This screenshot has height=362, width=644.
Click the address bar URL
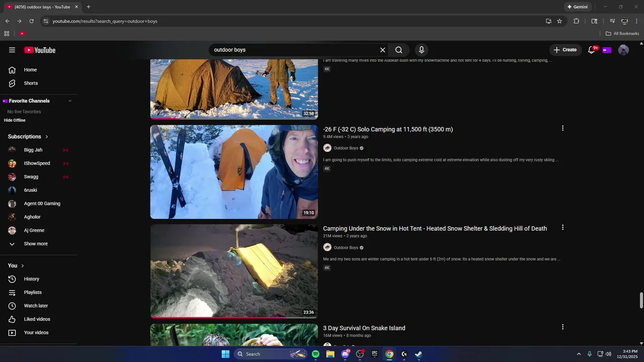(x=105, y=21)
